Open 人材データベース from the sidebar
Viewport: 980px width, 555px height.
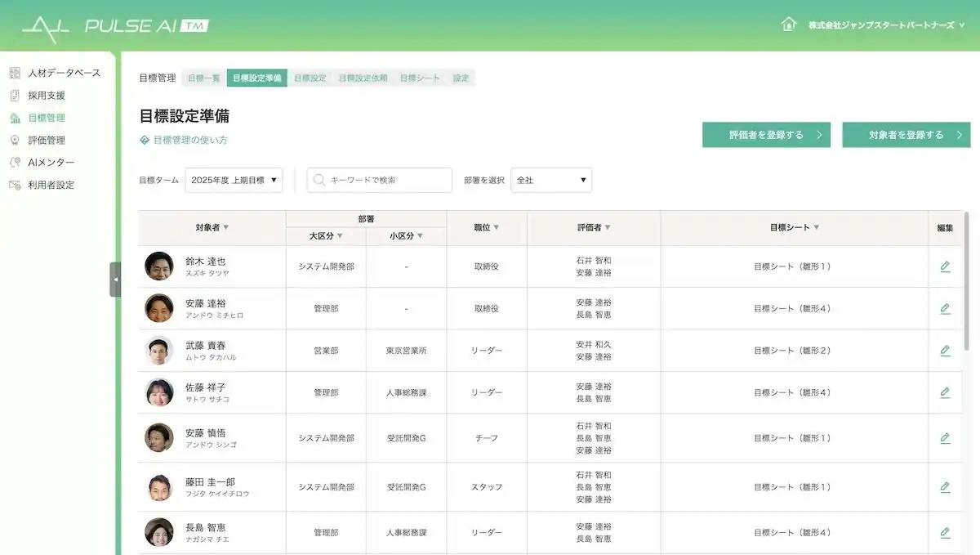coord(64,73)
